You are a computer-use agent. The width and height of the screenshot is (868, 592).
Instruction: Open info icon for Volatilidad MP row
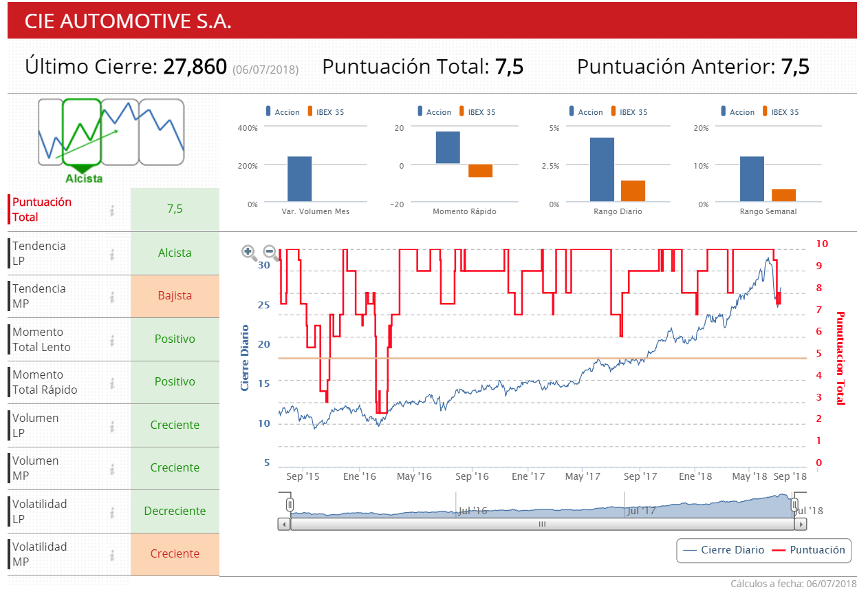click(112, 554)
